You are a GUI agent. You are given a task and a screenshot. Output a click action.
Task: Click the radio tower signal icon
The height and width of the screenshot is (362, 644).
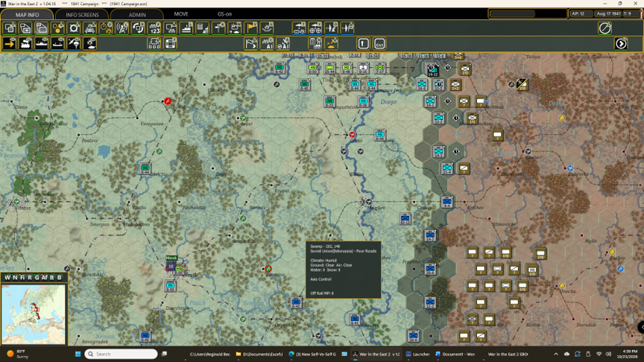pyautogui.click(x=122, y=28)
